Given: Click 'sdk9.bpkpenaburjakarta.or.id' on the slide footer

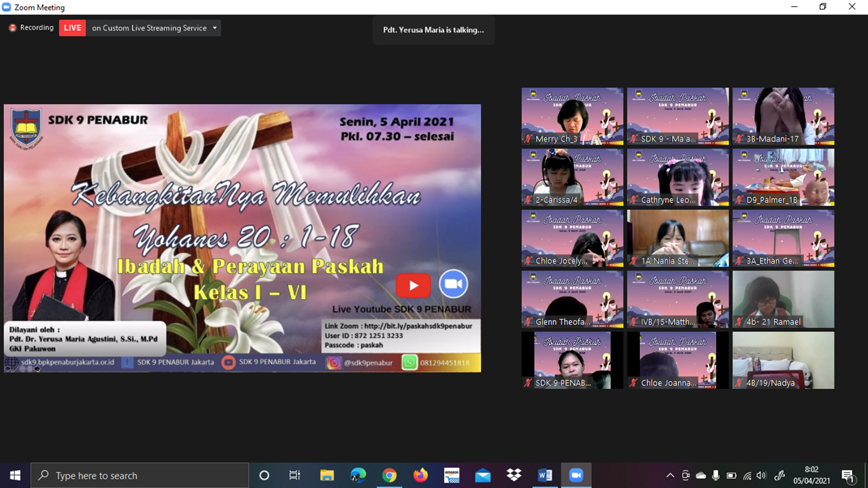Looking at the screenshot, I should [x=68, y=363].
